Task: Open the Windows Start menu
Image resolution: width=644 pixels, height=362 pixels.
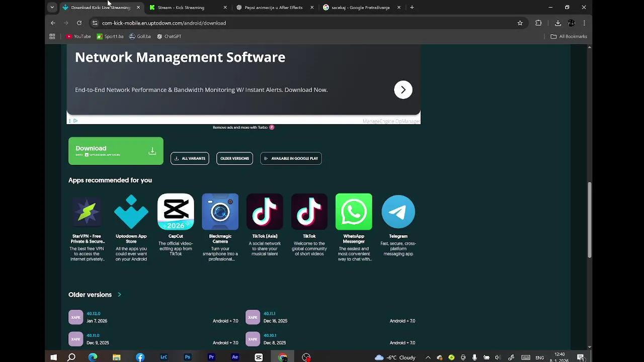Action: click(53, 357)
